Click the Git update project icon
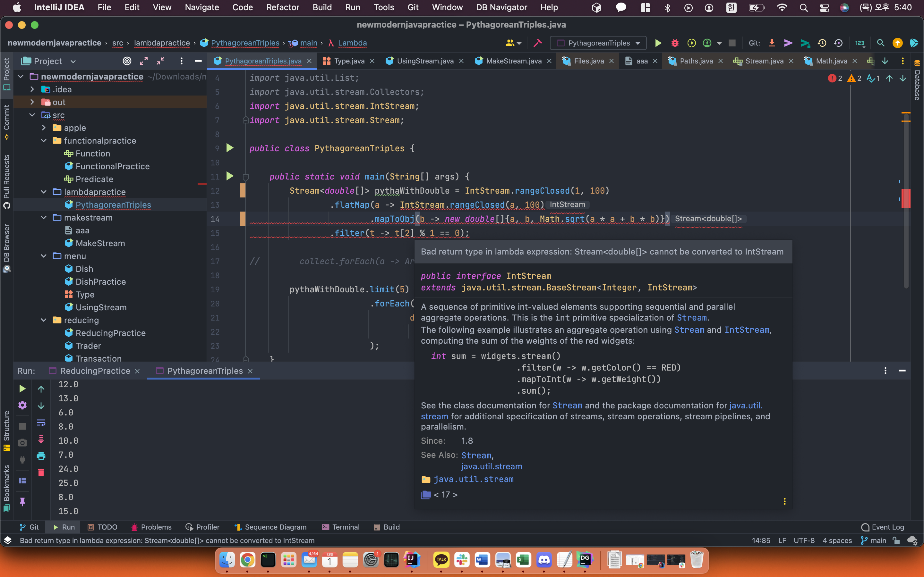The width and height of the screenshot is (924, 577). click(772, 43)
